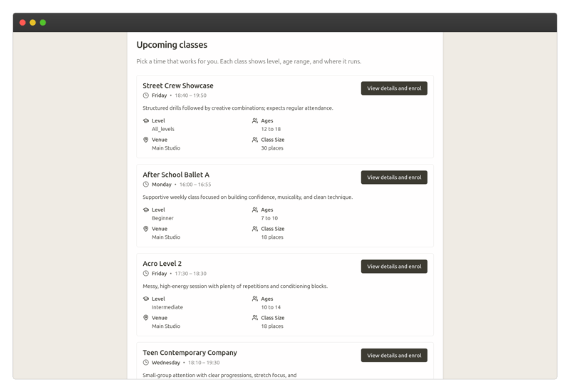Click the 18:40 – 19:50 time text

click(x=190, y=96)
